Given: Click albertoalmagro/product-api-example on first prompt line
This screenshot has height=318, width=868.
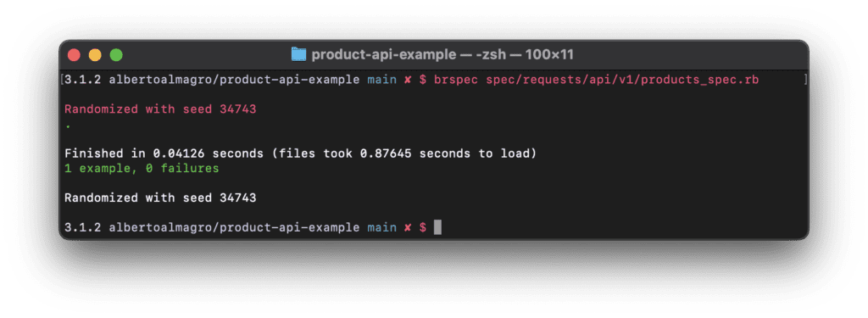Looking at the screenshot, I should pos(234,80).
